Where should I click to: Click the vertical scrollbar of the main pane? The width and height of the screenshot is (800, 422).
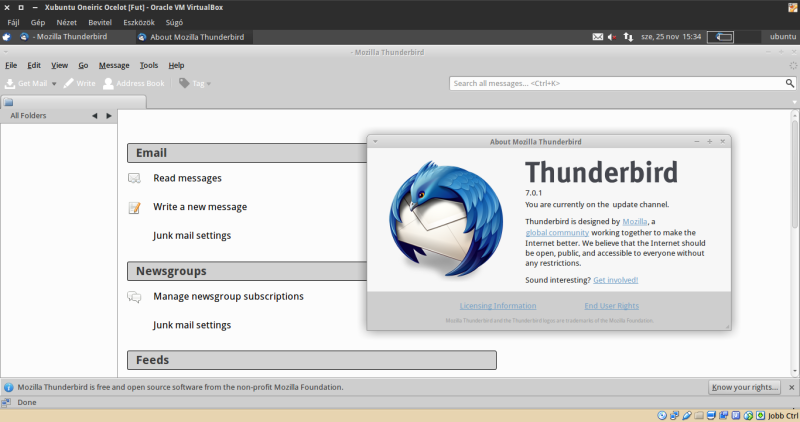[794, 175]
